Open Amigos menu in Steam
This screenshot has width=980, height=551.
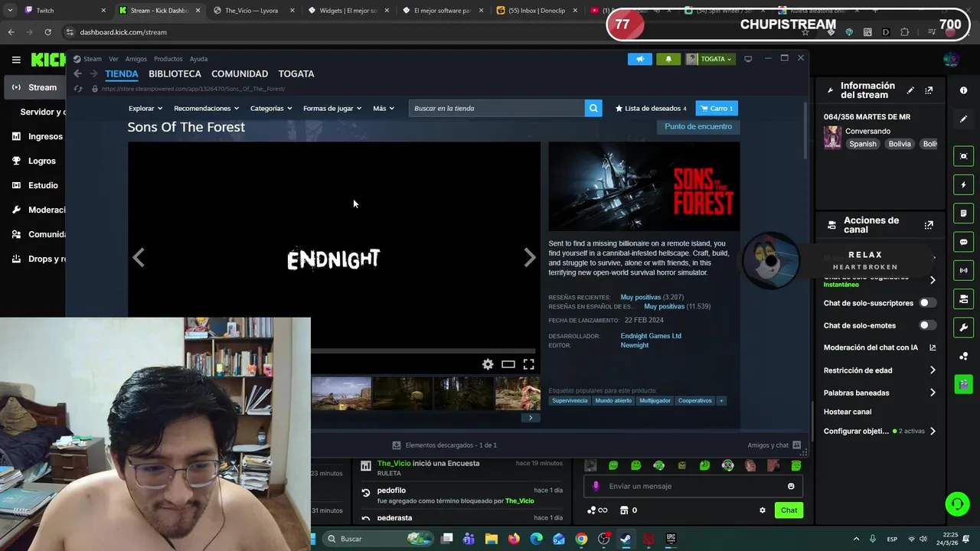(136, 59)
